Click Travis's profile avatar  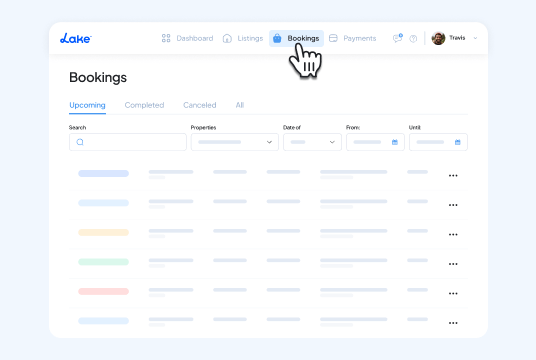point(438,38)
